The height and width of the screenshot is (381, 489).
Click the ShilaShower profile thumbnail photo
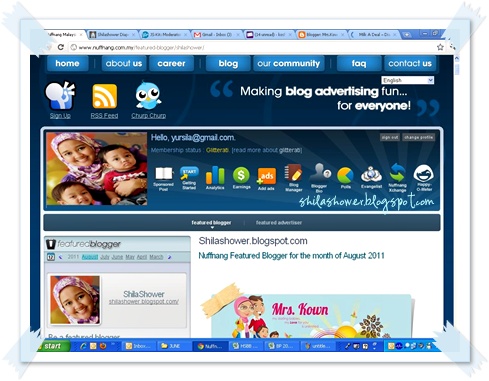coord(75,300)
